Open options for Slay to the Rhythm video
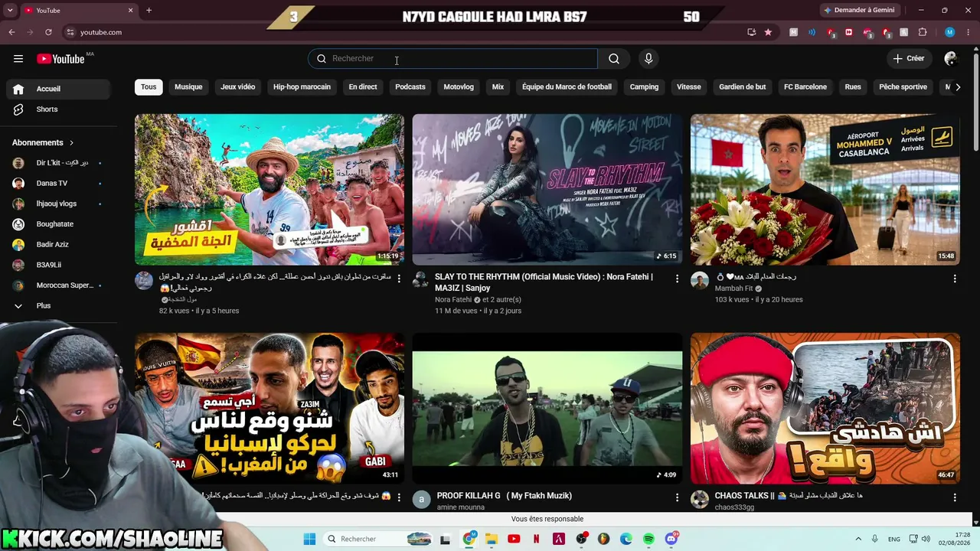980x551 pixels. [x=677, y=279]
